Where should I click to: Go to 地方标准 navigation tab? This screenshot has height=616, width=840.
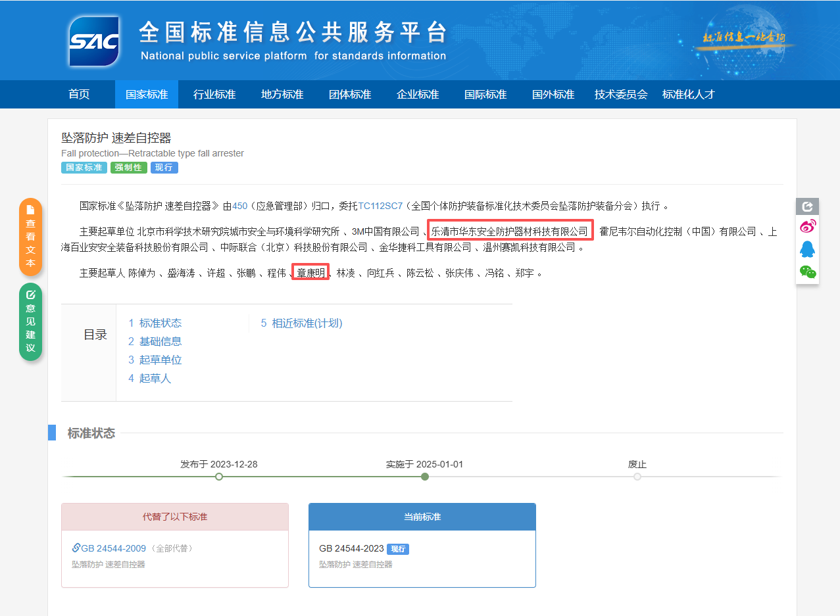[282, 95]
